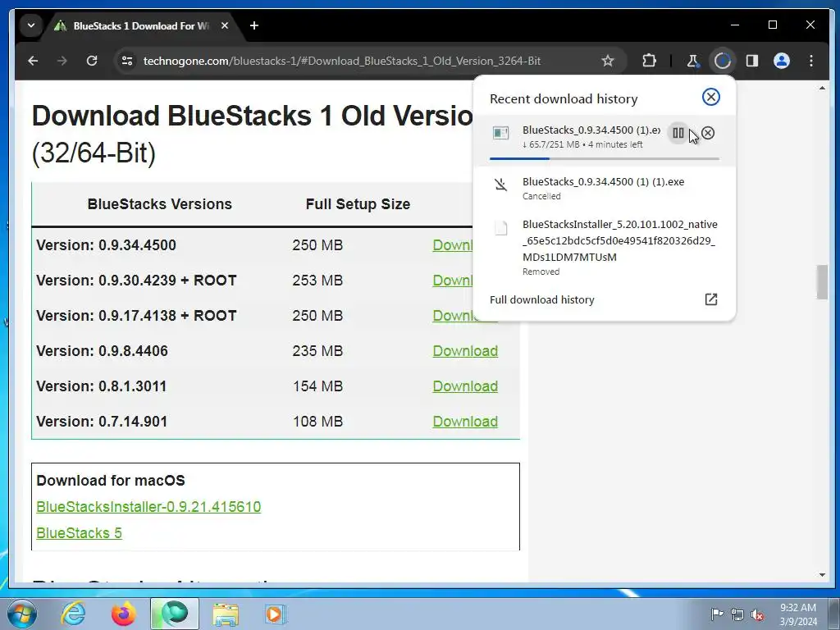This screenshot has width=840, height=630.
Task: Open a new tab with the plus button
Action: (254, 25)
